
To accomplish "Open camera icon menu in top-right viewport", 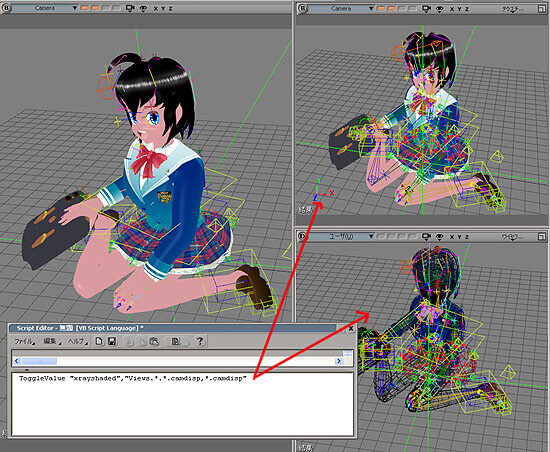I will [x=427, y=9].
